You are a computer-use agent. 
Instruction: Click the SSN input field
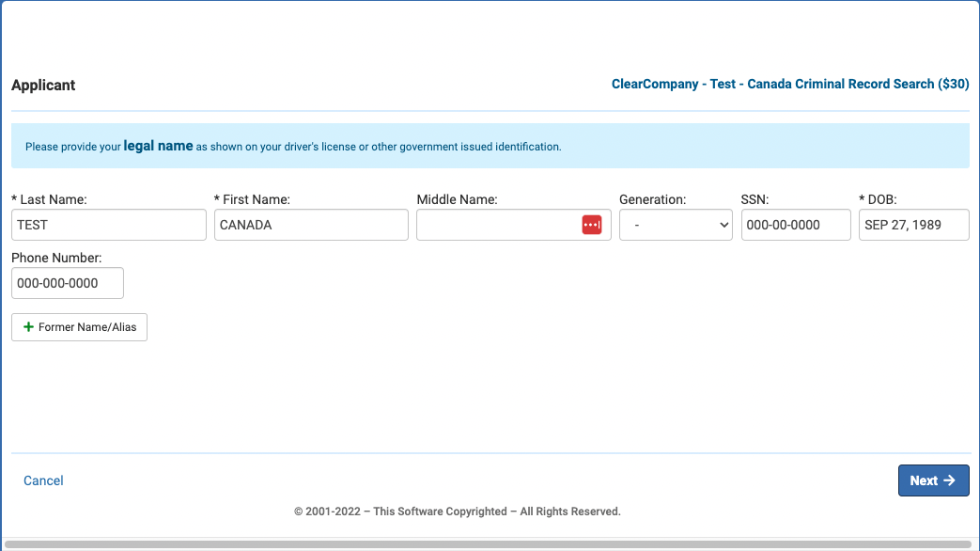[x=796, y=225]
